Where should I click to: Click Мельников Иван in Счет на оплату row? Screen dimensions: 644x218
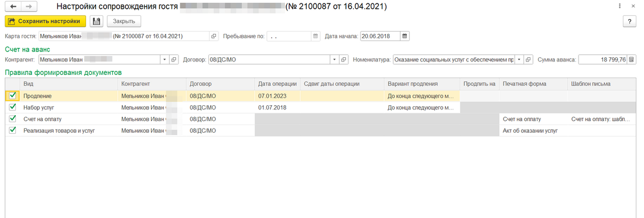click(152, 119)
